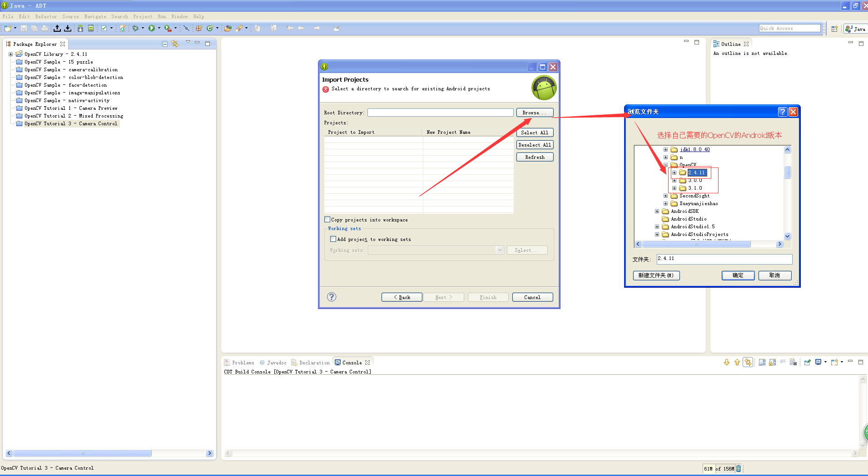
Task: Open the Run button dropdown arrow
Action: click(x=159, y=28)
